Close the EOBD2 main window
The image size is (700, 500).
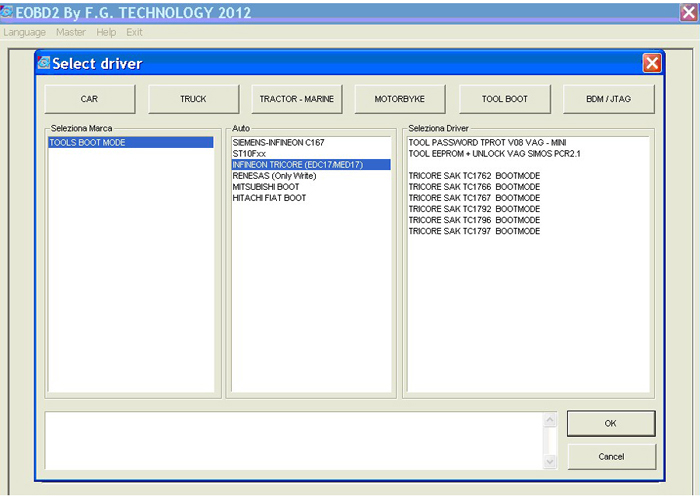click(x=689, y=12)
